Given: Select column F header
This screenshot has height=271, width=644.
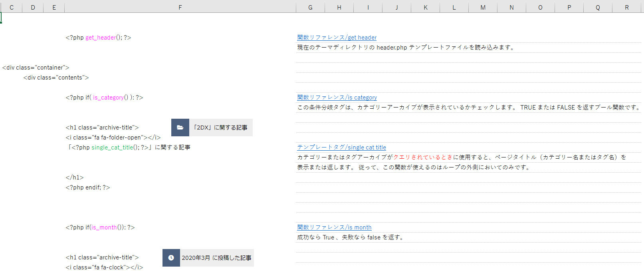Looking at the screenshot, I should 180,7.
